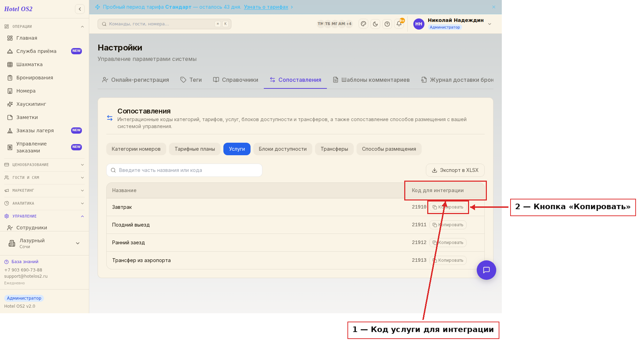Open notifications bell icon

(x=399, y=24)
